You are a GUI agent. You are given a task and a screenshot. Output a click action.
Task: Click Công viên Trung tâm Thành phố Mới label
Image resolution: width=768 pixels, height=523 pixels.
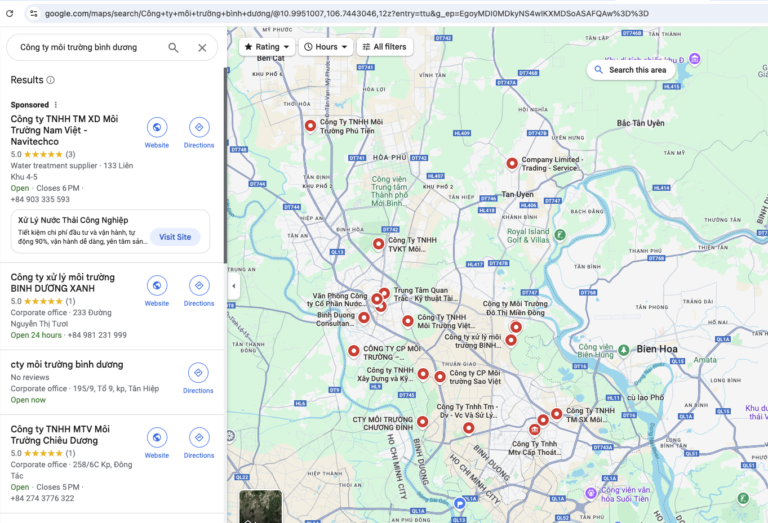pos(389,191)
